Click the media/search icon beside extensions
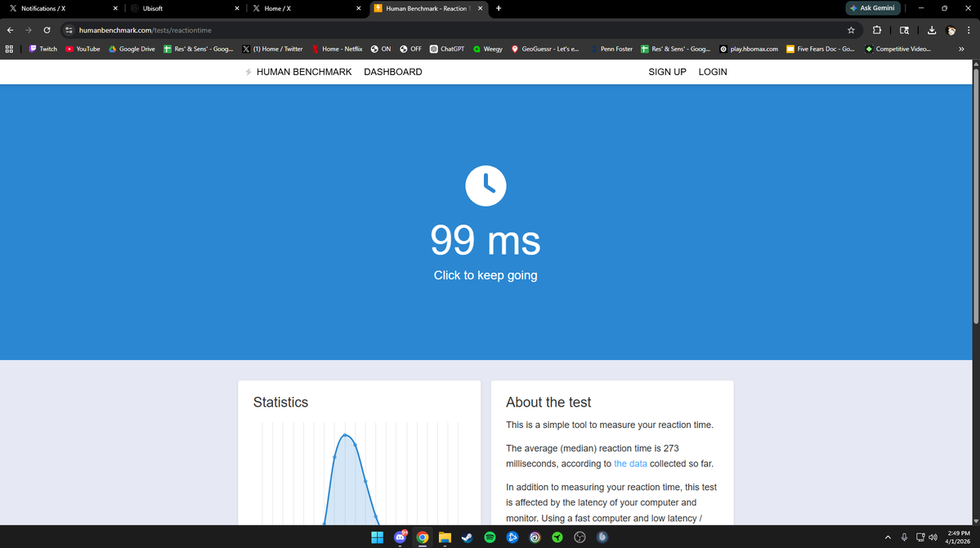This screenshot has height=548, width=980. pyautogui.click(x=904, y=30)
